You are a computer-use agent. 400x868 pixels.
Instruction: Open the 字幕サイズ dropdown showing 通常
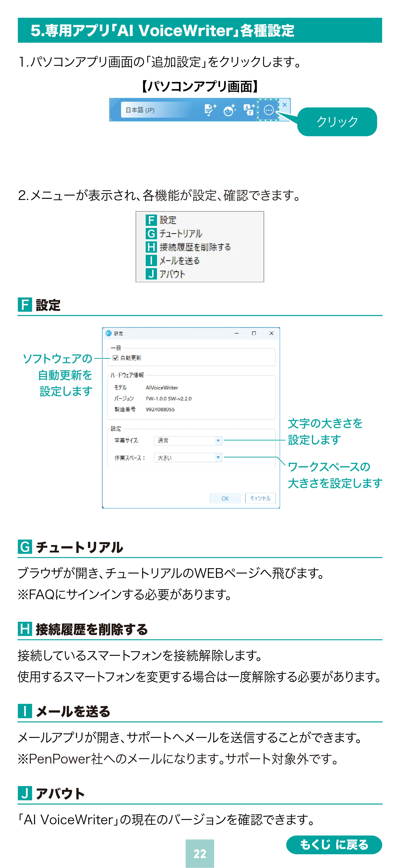[188, 440]
